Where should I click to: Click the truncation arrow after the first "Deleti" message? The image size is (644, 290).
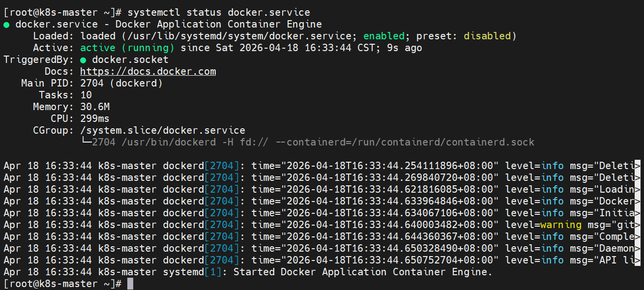pos(638,166)
